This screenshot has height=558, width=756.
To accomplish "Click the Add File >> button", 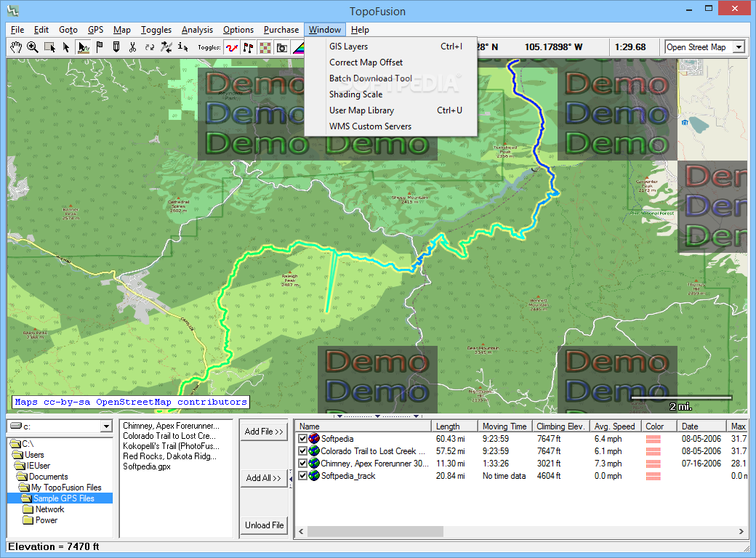I will (x=264, y=432).
